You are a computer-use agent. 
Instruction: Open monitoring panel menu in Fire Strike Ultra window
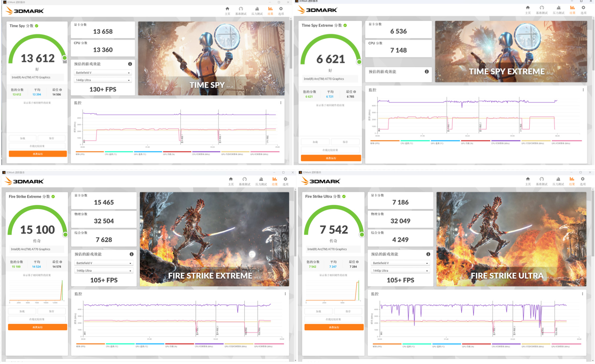(x=582, y=294)
